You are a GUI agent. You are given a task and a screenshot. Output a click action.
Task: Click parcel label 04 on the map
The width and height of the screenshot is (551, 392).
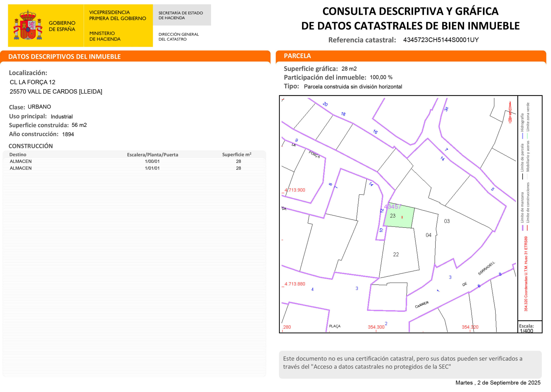428,235
